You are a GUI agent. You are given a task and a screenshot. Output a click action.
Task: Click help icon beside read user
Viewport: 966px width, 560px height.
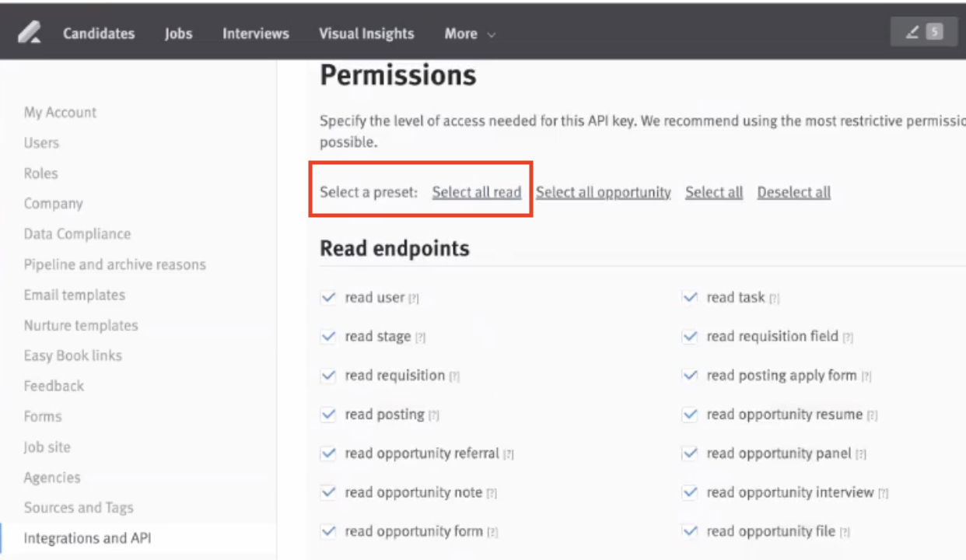coord(415,299)
